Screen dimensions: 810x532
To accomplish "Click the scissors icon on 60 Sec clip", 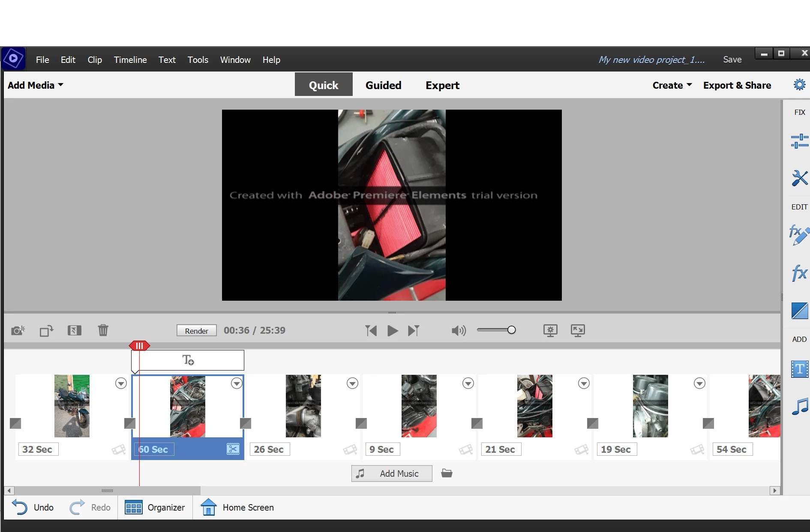I will [233, 449].
